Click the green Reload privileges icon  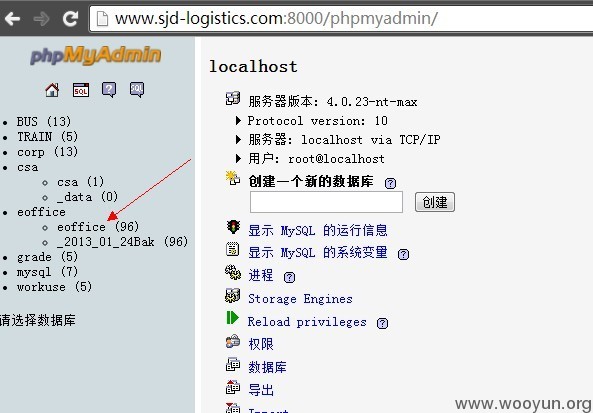(233, 318)
